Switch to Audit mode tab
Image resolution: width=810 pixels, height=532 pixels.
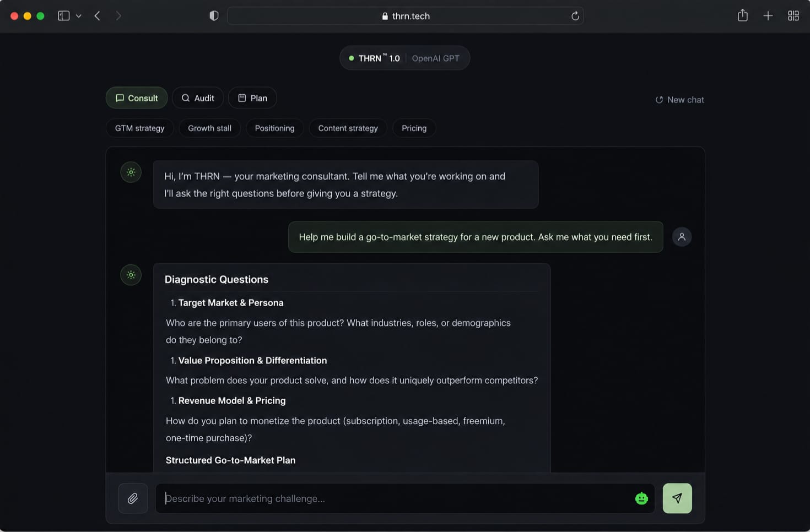[198, 98]
